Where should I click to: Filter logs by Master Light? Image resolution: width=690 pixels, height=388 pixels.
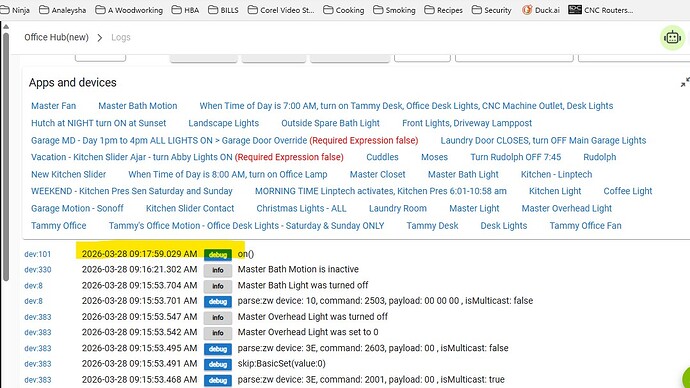pyautogui.click(x=474, y=209)
